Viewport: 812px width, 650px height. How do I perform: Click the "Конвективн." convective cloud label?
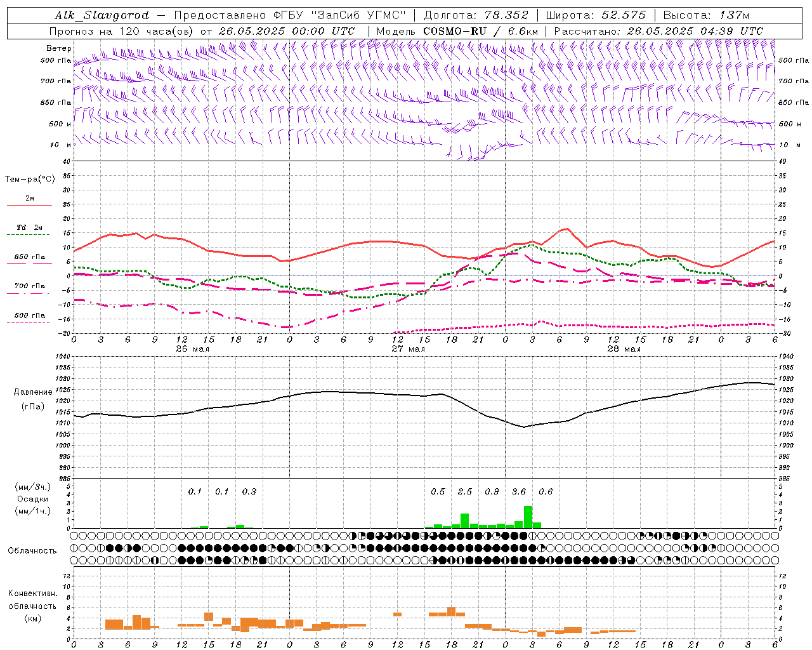click(32, 594)
